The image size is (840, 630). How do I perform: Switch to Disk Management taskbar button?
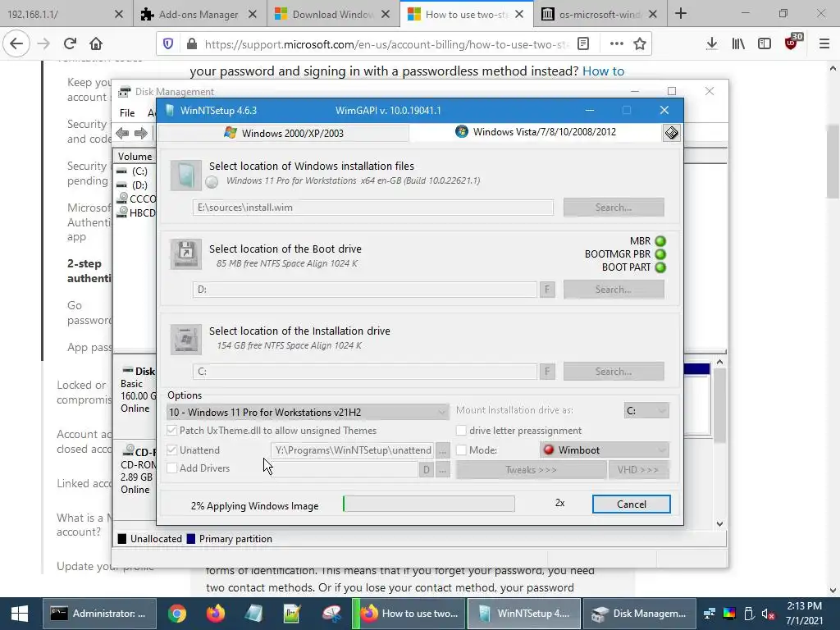click(x=639, y=614)
